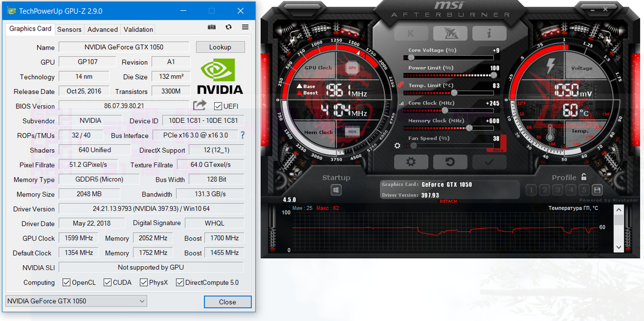
Task: Toggle the OpenCL checkbox
Action: [67, 282]
